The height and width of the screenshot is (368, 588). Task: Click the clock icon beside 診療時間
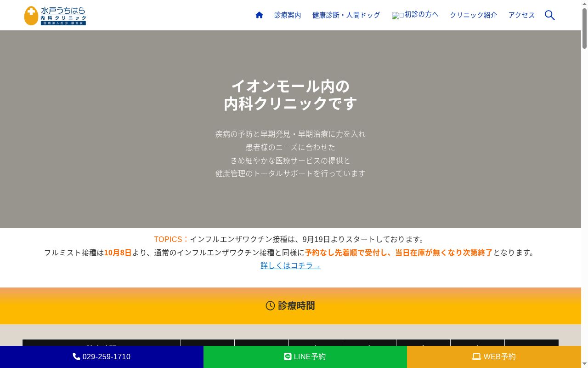coord(270,306)
